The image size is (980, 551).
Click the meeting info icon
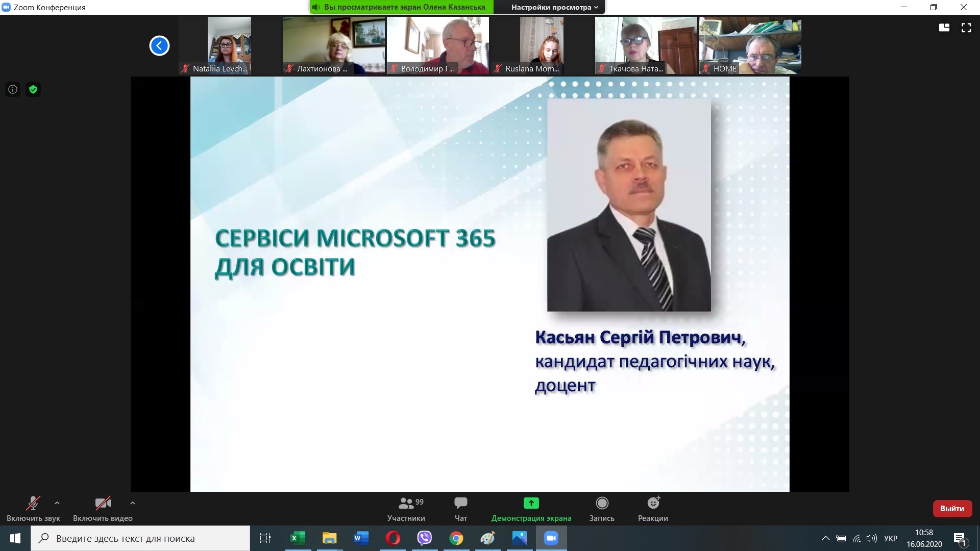pos(13,90)
